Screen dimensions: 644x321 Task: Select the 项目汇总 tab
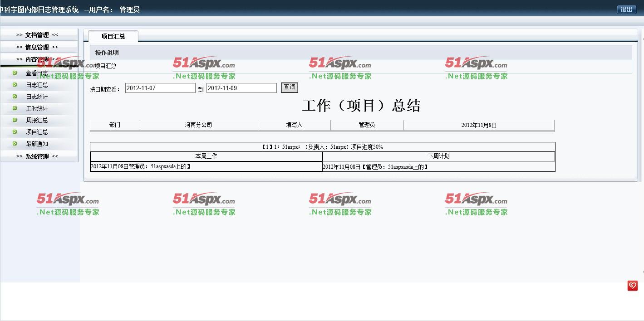point(113,36)
